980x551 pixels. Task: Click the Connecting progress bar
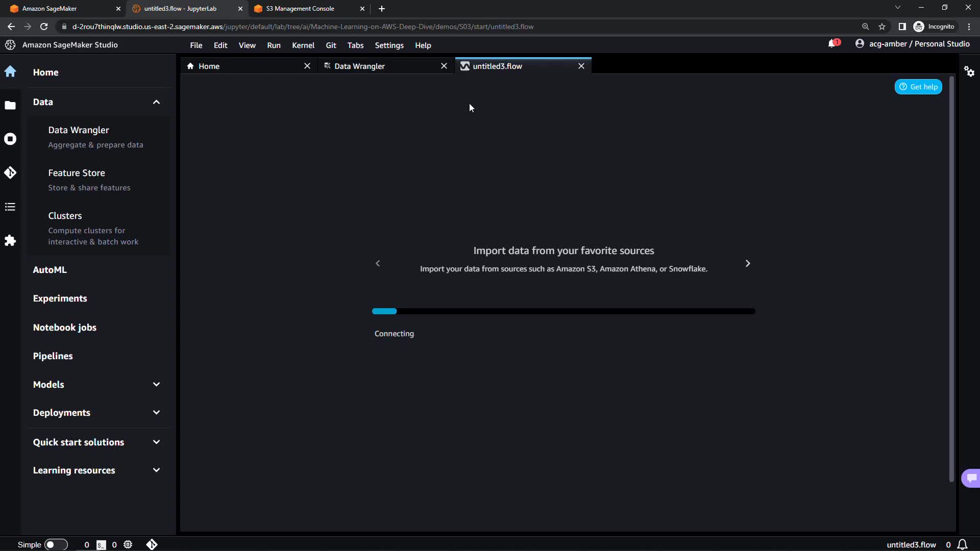point(563,311)
